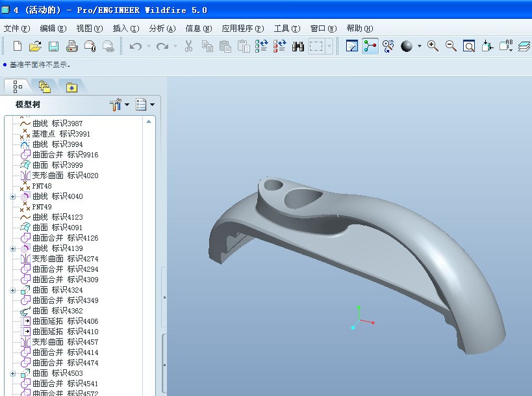Expand the 曲面 标识4324 tree node
Image resolution: width=532 pixels, height=396 pixels.
click(12, 291)
